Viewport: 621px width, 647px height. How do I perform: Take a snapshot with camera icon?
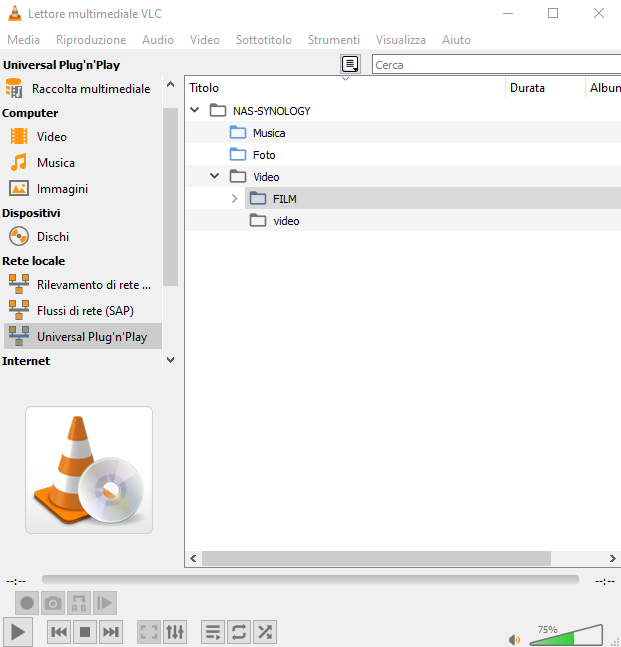pyautogui.click(x=53, y=603)
